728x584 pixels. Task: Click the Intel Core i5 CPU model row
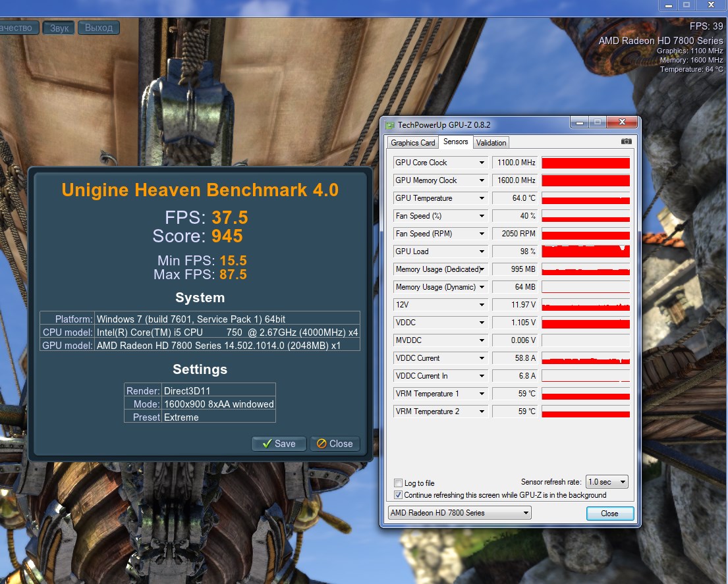tap(200, 332)
